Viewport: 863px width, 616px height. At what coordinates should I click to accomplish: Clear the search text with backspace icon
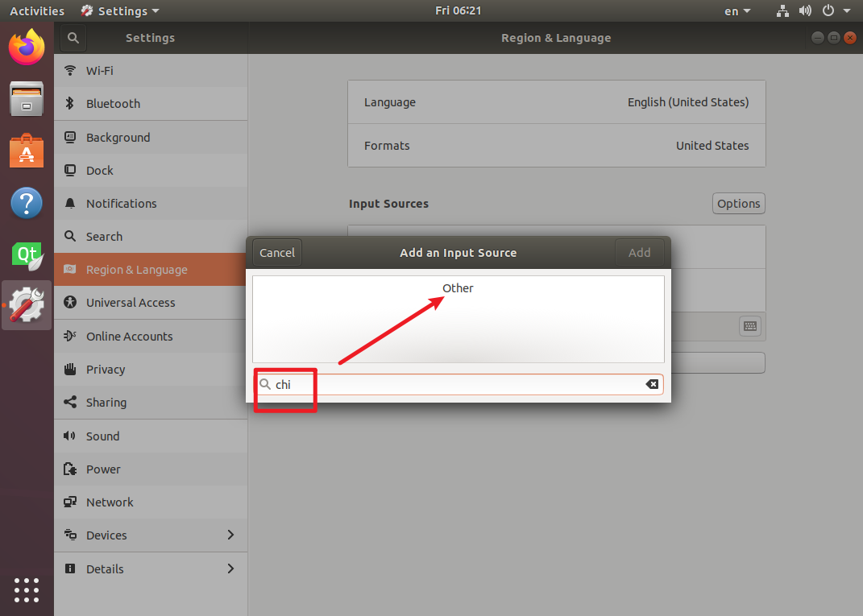pos(652,384)
